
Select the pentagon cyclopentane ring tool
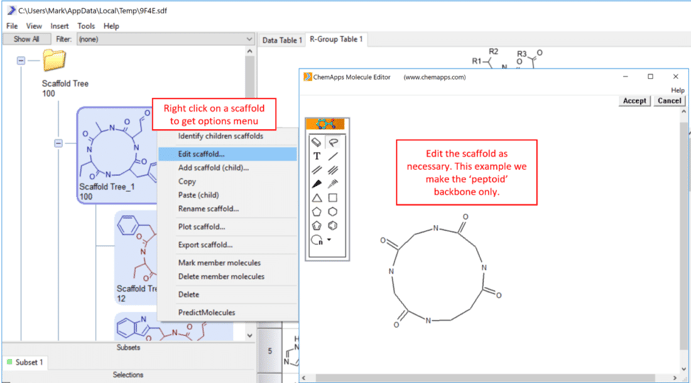click(x=316, y=212)
